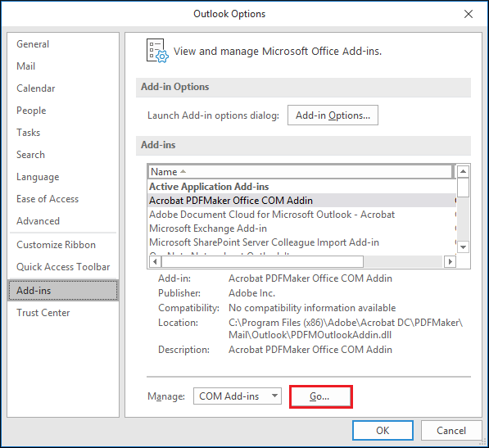This screenshot has width=489, height=448.
Task: Click 'No compatibility information available' text
Action: (312, 308)
